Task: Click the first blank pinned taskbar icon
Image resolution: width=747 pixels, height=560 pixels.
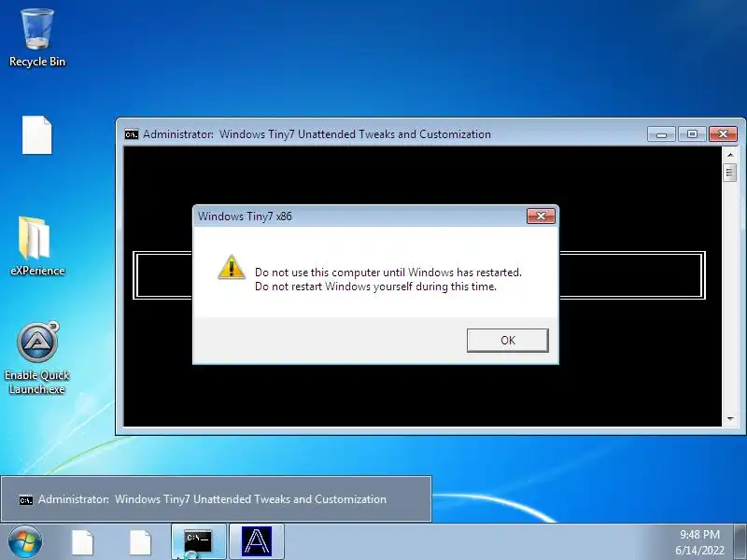Action: (82, 542)
